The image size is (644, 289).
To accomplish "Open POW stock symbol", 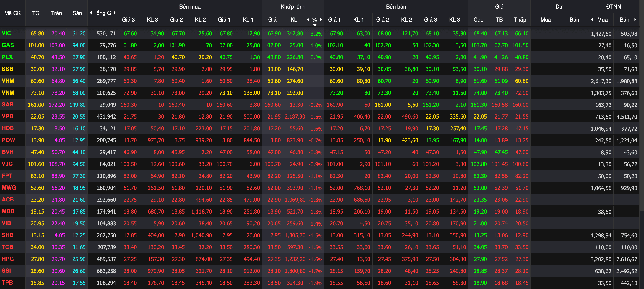I will (x=8, y=140).
